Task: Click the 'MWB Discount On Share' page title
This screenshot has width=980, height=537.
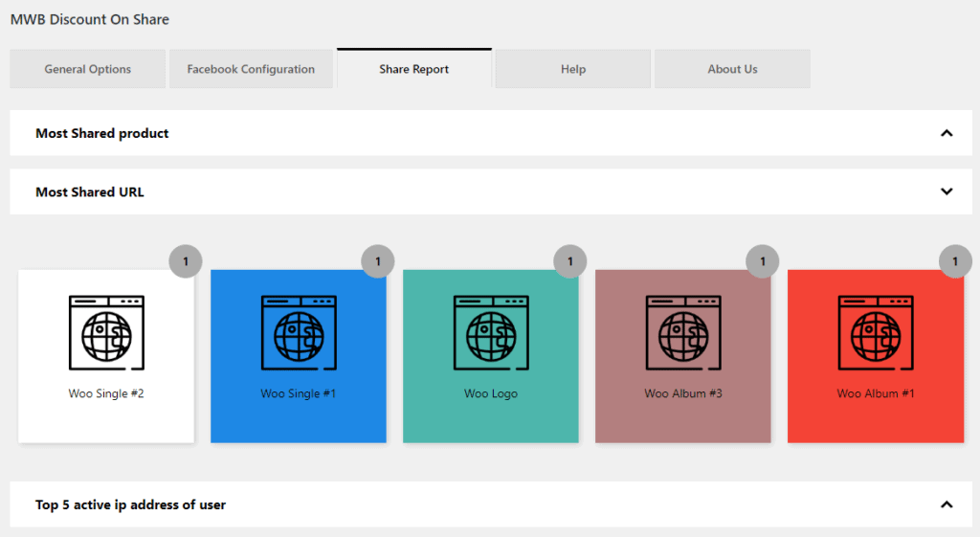Action: coord(89,19)
